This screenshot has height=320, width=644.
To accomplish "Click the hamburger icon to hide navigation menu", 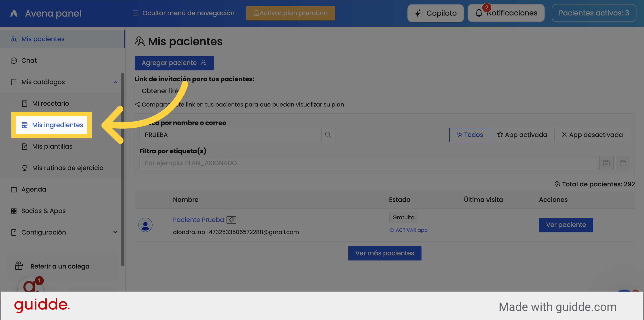I will [x=135, y=13].
